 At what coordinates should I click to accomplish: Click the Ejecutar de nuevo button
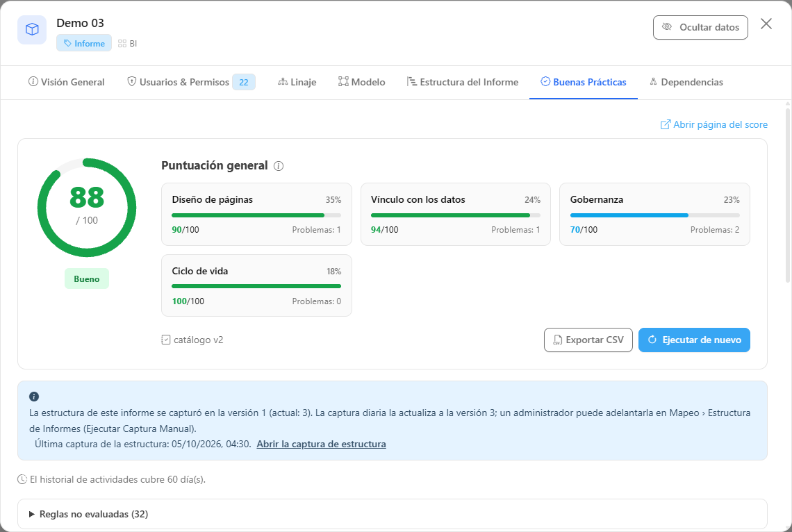click(694, 340)
